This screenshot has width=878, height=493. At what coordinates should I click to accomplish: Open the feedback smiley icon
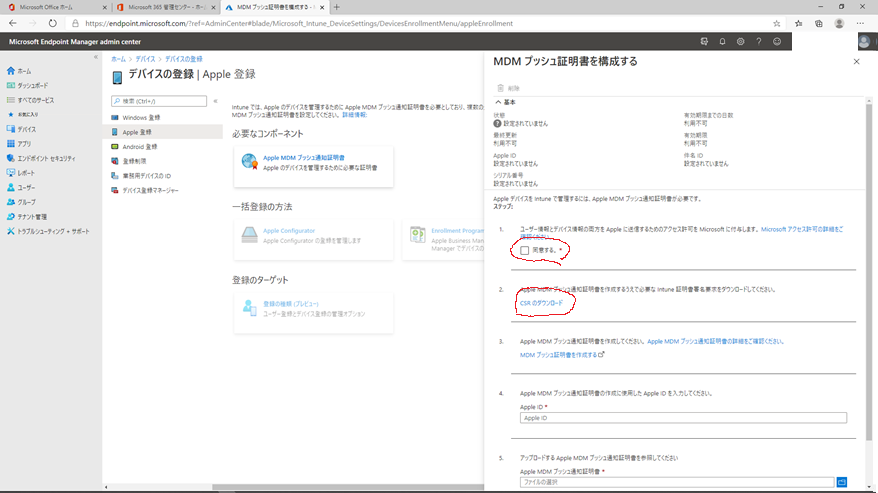(777, 41)
